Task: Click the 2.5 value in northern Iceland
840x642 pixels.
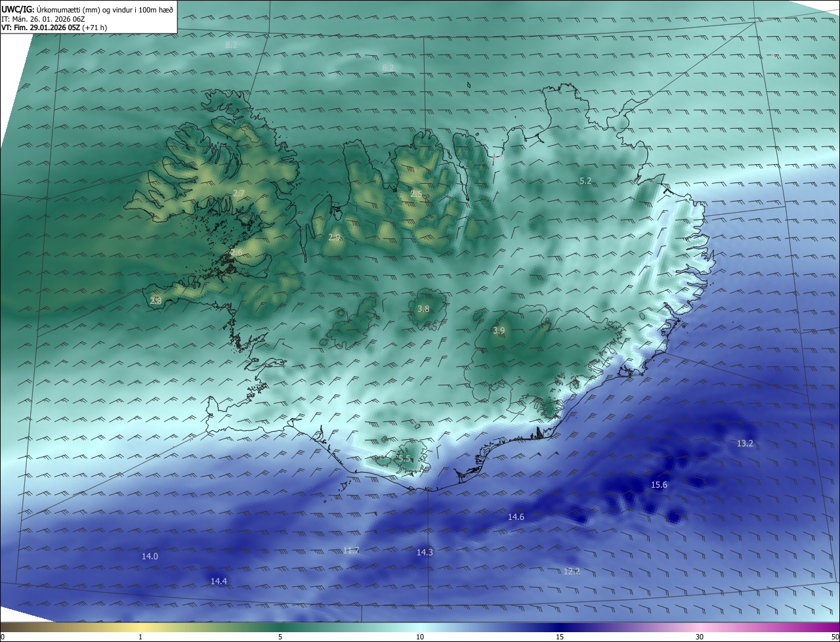Action: point(416,194)
